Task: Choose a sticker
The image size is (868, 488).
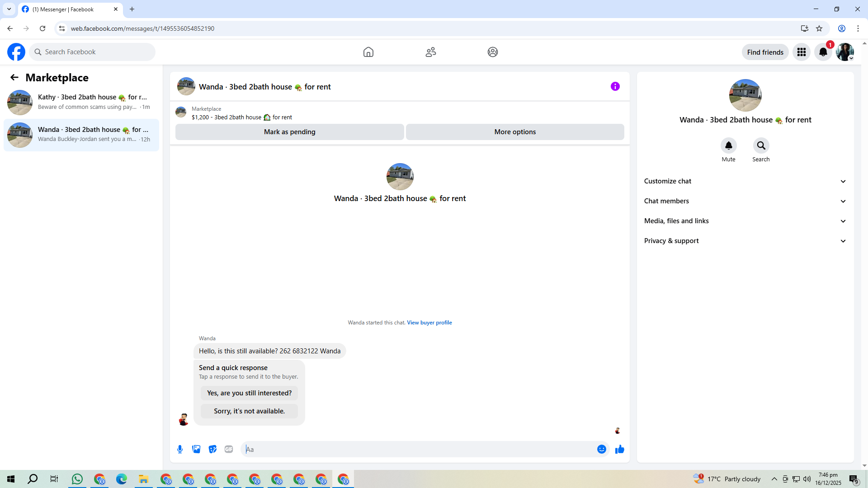Action: click(212, 449)
